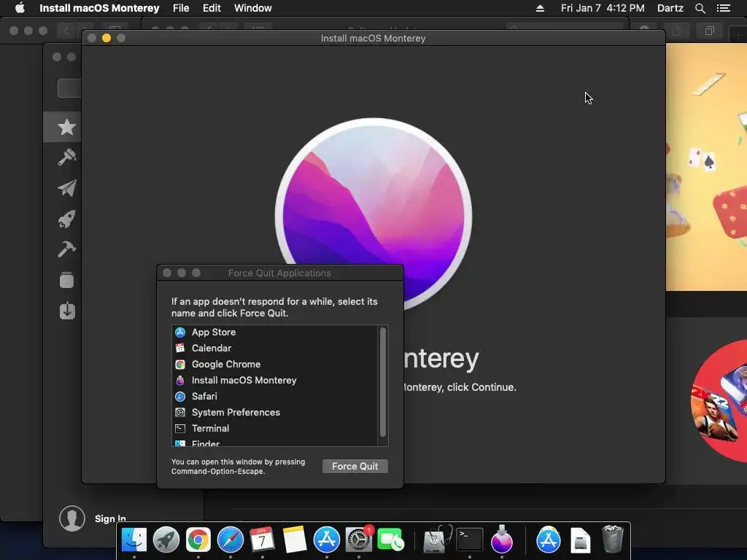Screen dimensions: 747x560
Task: Open App Store icon beside Notes in Dock
Action: pos(326,540)
